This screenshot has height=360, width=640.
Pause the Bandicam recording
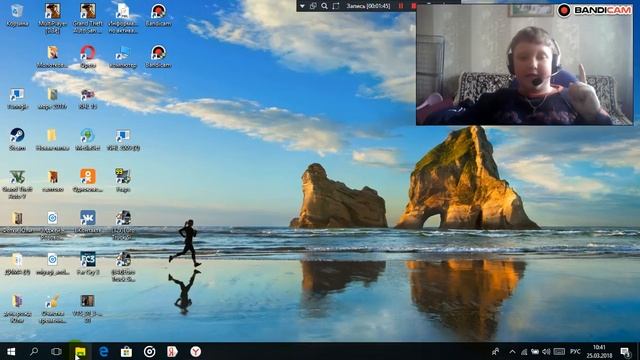(x=401, y=6)
